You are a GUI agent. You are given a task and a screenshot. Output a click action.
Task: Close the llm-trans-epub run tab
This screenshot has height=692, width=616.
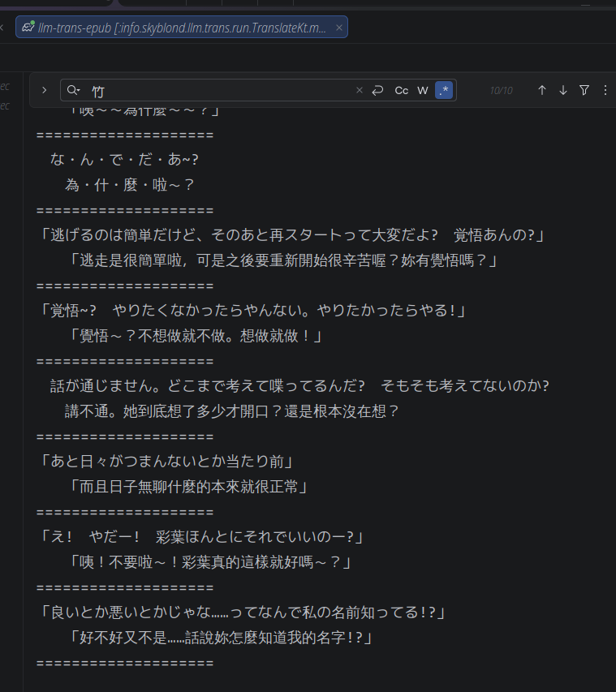pyautogui.click(x=339, y=28)
